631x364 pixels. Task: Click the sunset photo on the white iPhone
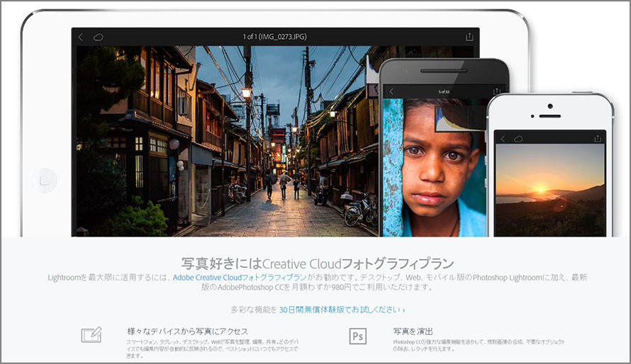point(550,190)
